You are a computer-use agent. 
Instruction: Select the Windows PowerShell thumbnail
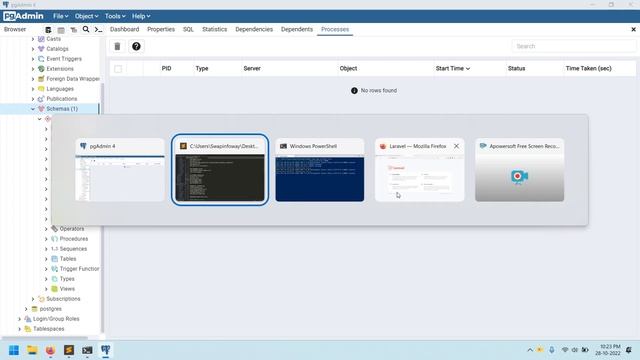(x=320, y=170)
